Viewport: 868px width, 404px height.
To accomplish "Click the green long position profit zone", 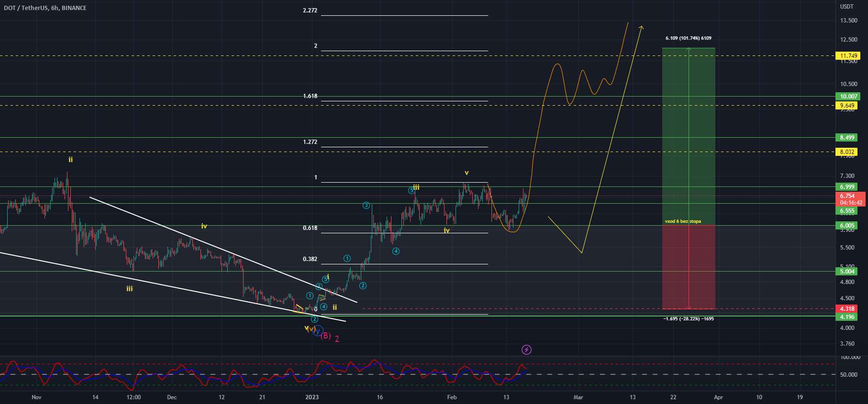I will pyautogui.click(x=689, y=136).
